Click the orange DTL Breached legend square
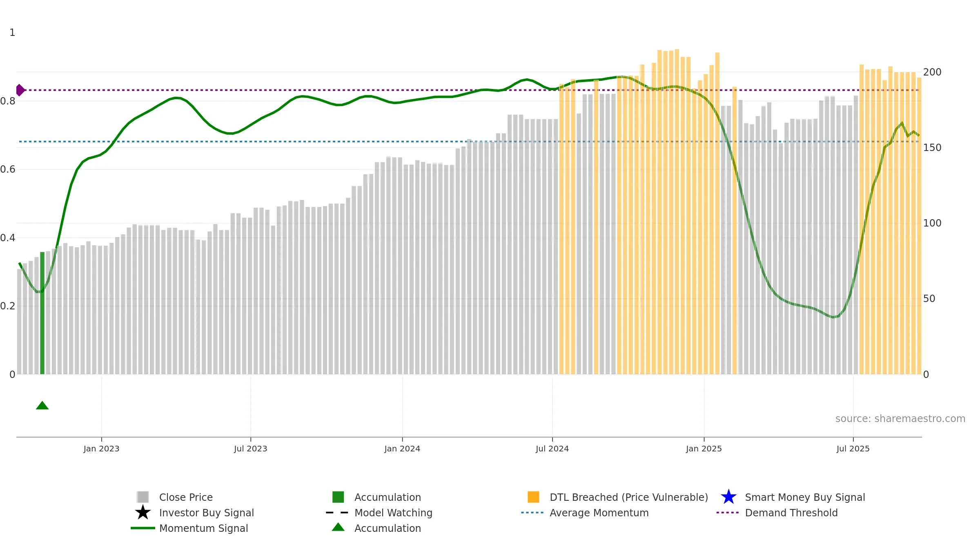 533,497
